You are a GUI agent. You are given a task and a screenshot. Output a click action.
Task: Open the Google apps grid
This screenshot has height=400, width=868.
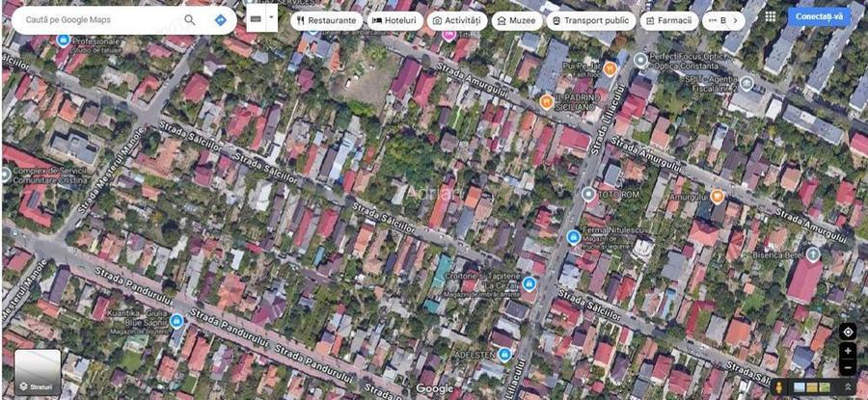point(770,16)
